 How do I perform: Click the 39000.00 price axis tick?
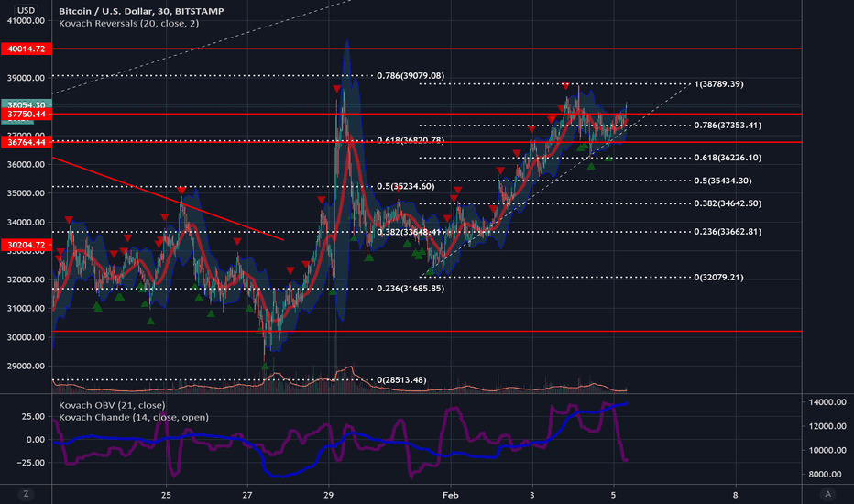click(x=27, y=78)
